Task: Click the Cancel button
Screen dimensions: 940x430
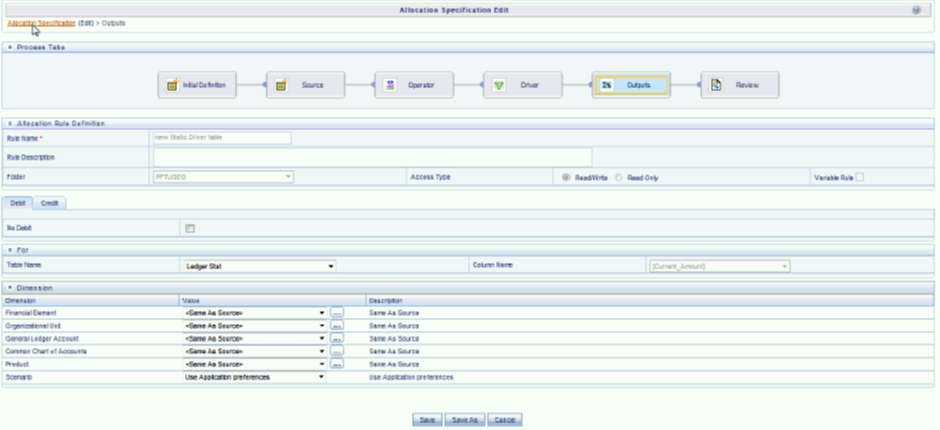Action: pos(505,420)
